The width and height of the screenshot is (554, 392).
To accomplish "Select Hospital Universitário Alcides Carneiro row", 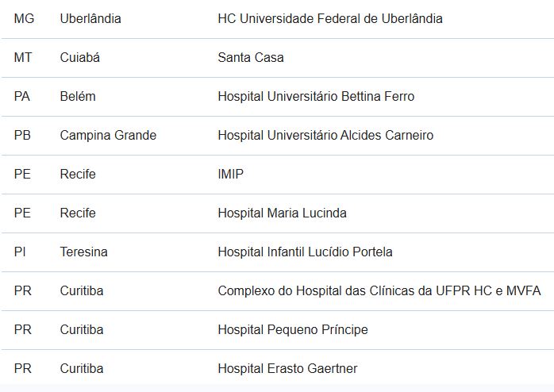I will [278, 136].
